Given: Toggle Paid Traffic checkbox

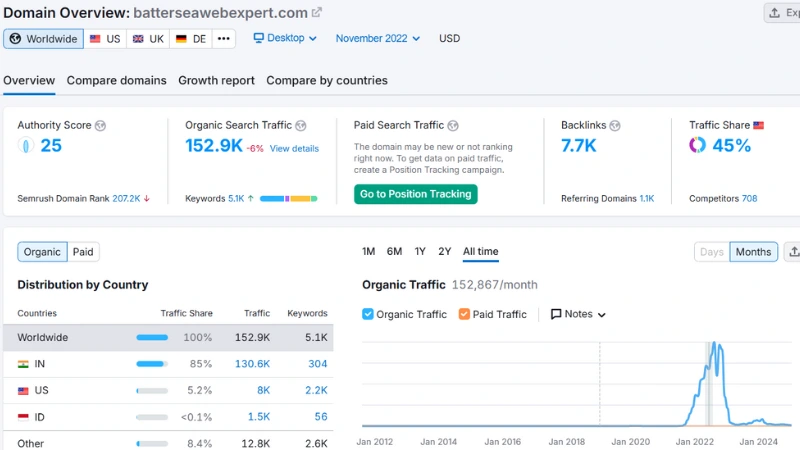Looking at the screenshot, I should click(x=464, y=314).
